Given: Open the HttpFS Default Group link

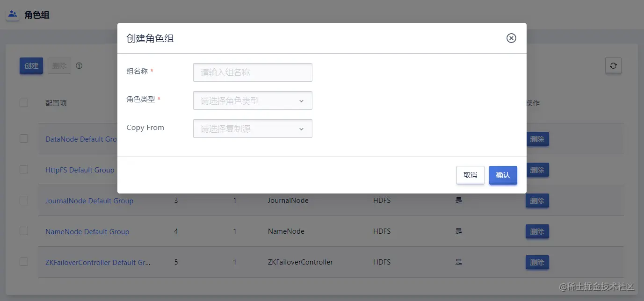Looking at the screenshot, I should click(x=80, y=170).
